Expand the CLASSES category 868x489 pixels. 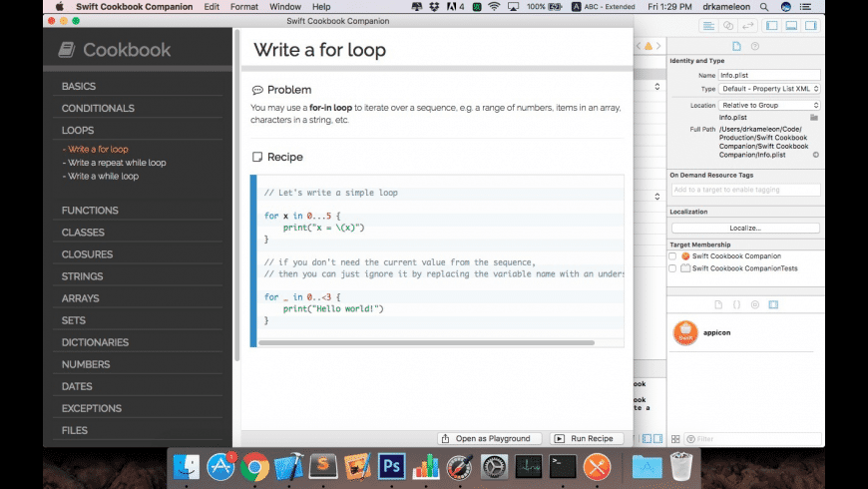click(83, 233)
